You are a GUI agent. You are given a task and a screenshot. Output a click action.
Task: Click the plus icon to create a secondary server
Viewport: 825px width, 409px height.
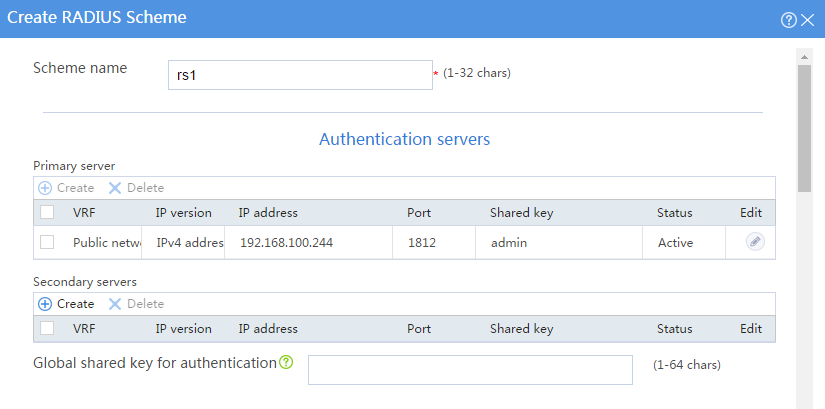45,304
